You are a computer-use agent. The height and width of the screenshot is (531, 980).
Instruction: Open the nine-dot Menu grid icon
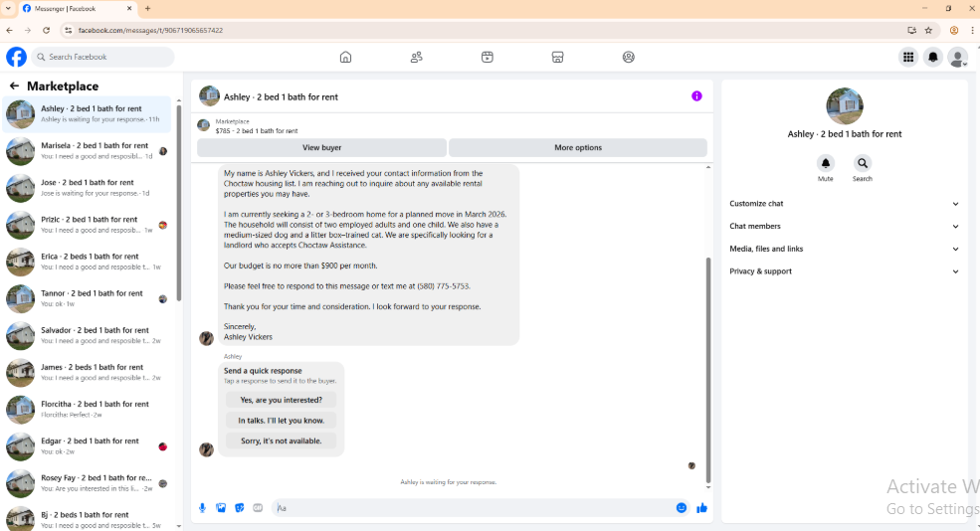click(908, 57)
